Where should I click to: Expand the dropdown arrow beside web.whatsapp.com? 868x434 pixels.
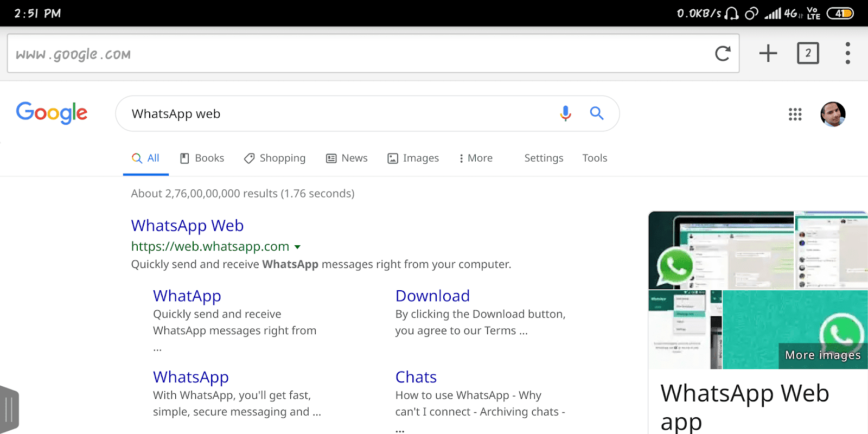pyautogui.click(x=297, y=247)
